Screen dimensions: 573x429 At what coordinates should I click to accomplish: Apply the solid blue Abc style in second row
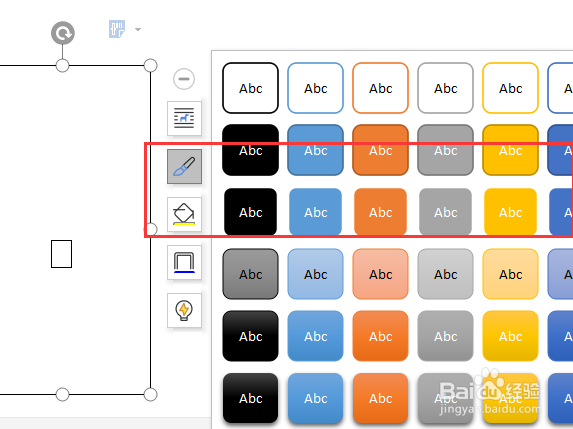(315, 150)
